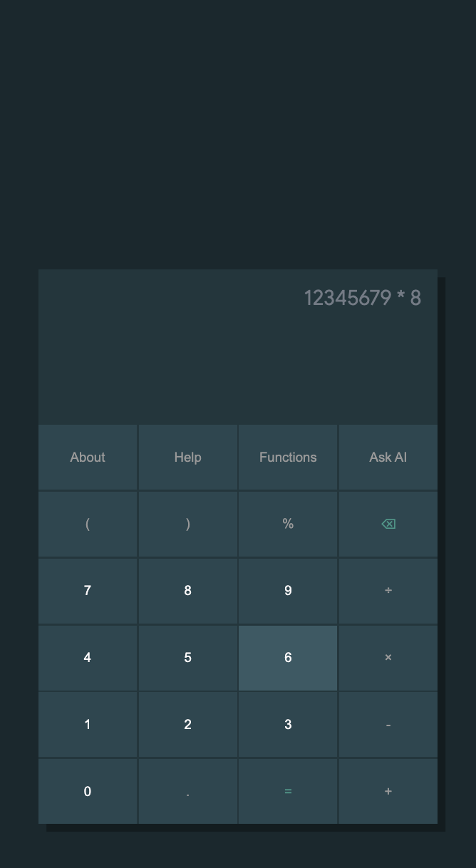Insert the percent symbol
This screenshot has height=868, width=476.
coord(288,524)
